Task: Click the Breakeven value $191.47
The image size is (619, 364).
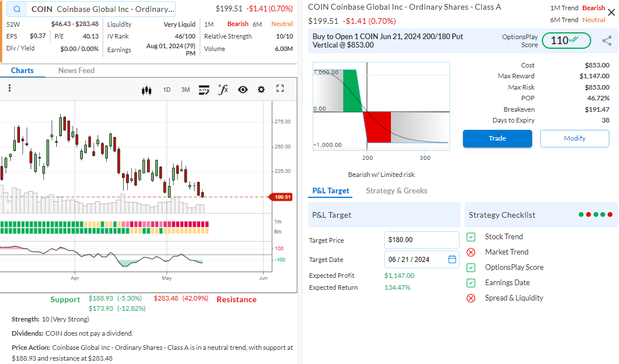Action: coord(597,109)
